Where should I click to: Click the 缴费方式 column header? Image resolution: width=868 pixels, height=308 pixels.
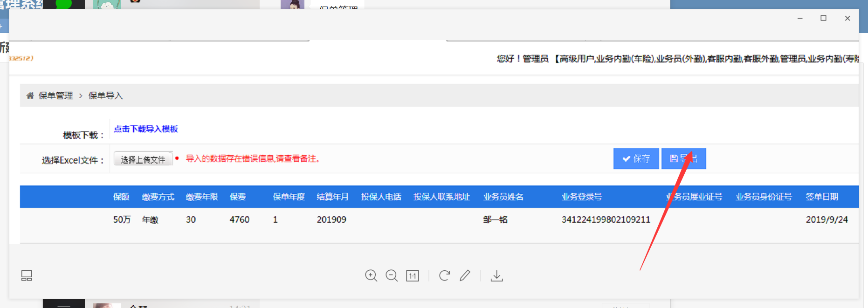[x=158, y=197]
